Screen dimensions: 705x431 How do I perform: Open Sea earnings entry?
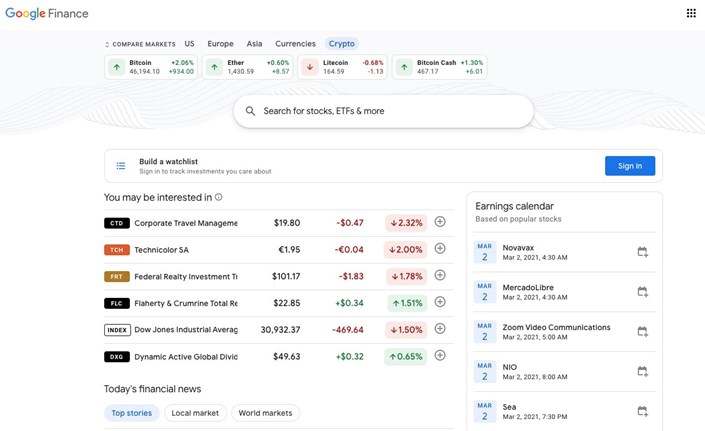pyautogui.click(x=564, y=411)
